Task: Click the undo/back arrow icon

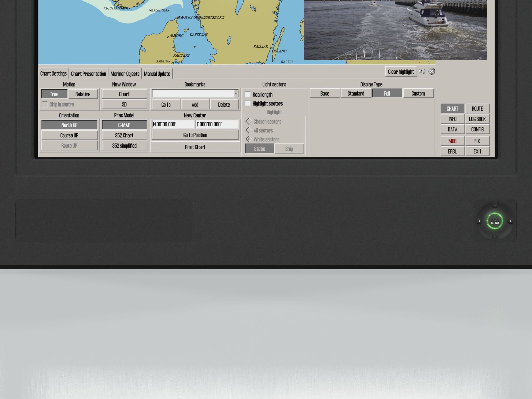Action: click(x=422, y=71)
